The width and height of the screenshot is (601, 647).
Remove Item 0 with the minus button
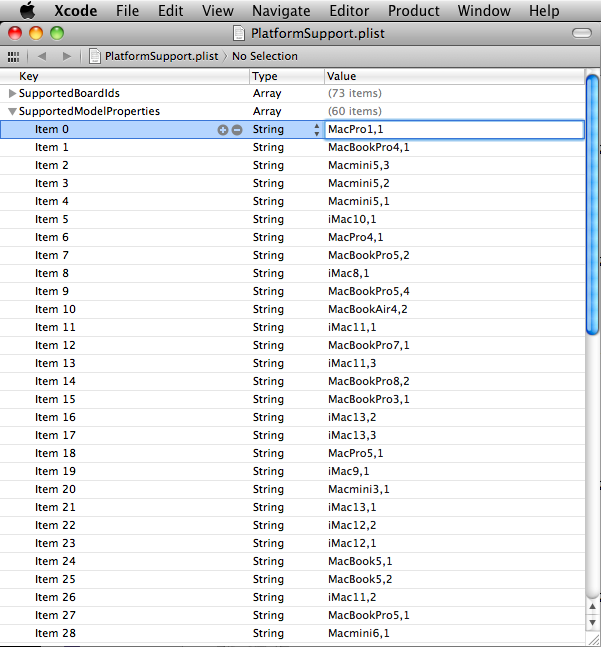point(237,130)
